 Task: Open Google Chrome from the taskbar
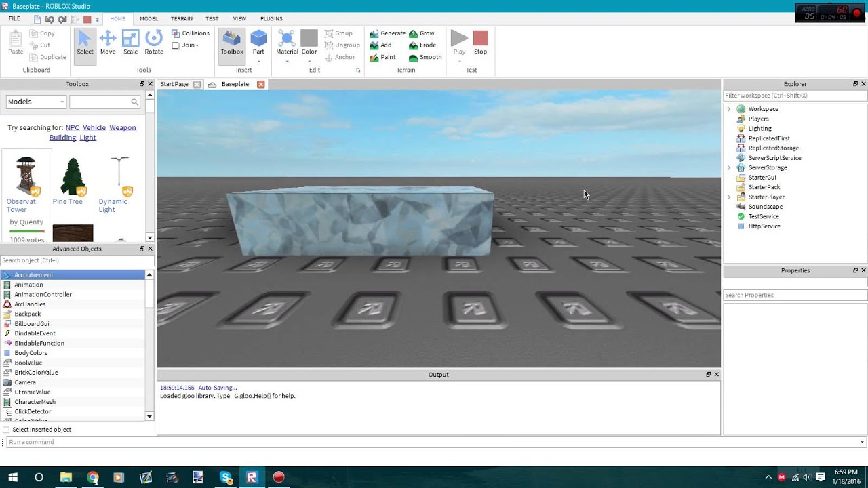click(92, 478)
